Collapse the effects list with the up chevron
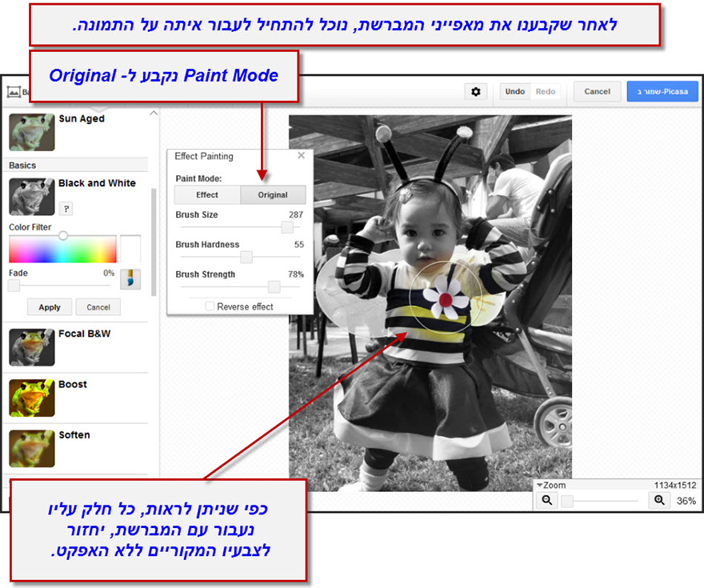The height and width of the screenshot is (588, 704). pyautogui.click(x=154, y=114)
